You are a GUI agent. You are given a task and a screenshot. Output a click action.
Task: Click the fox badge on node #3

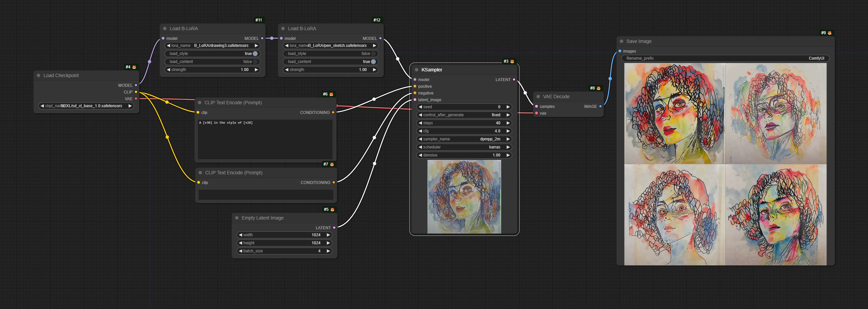coord(512,61)
